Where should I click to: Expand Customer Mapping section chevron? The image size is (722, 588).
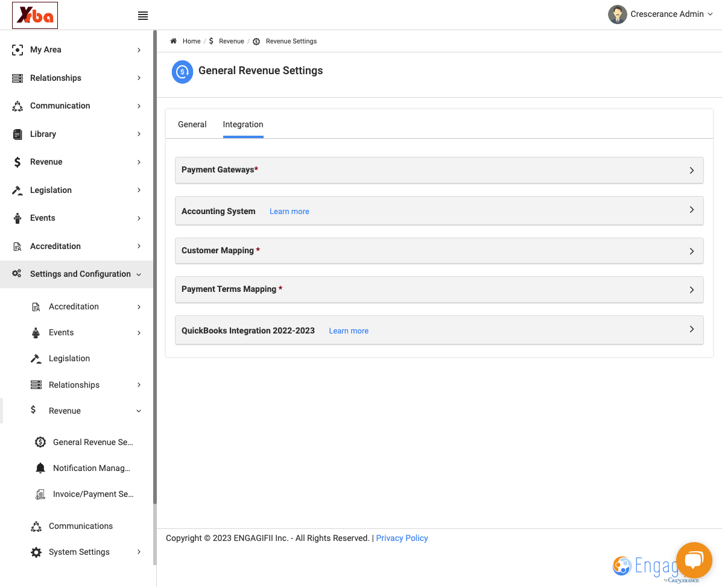tap(692, 251)
